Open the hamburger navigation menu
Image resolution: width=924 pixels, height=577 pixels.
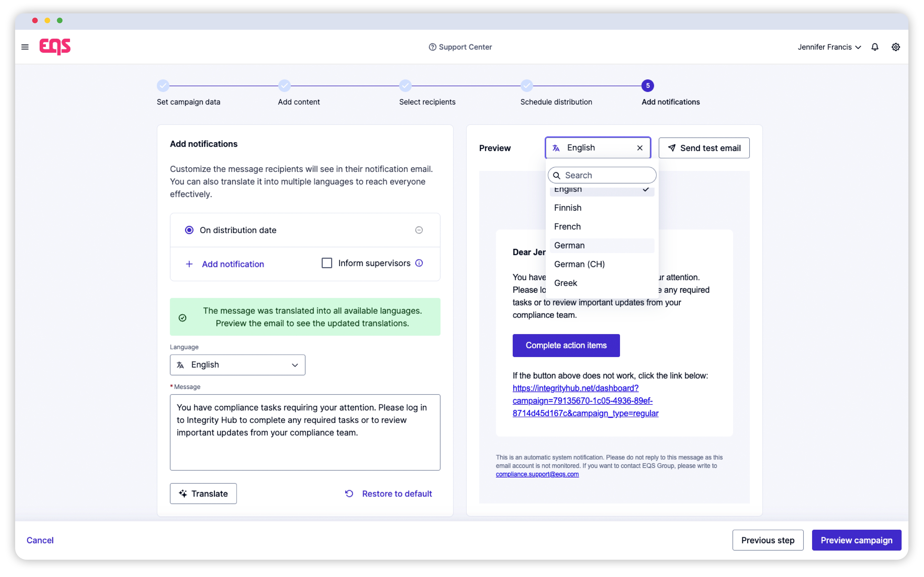(25, 47)
